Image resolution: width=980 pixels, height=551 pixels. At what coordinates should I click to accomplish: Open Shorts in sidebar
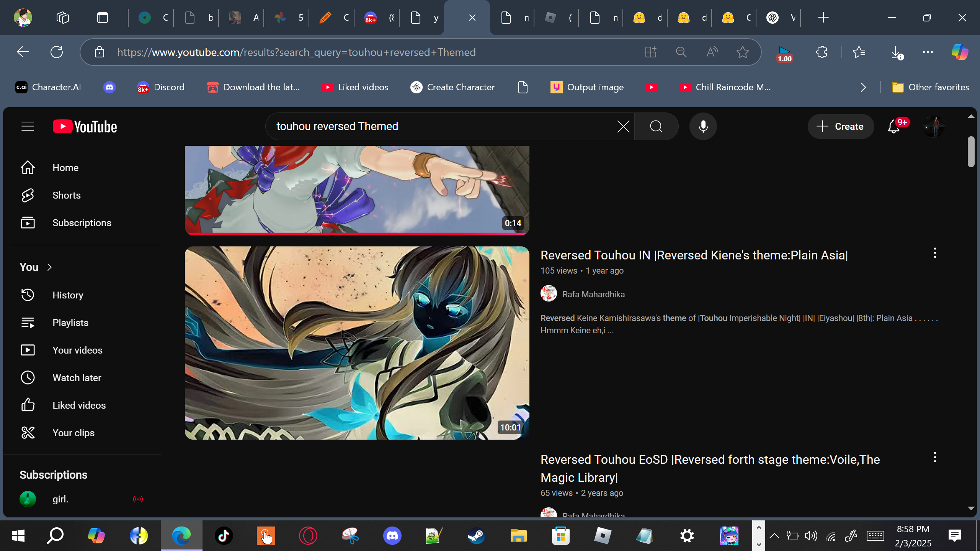pyautogui.click(x=85, y=195)
